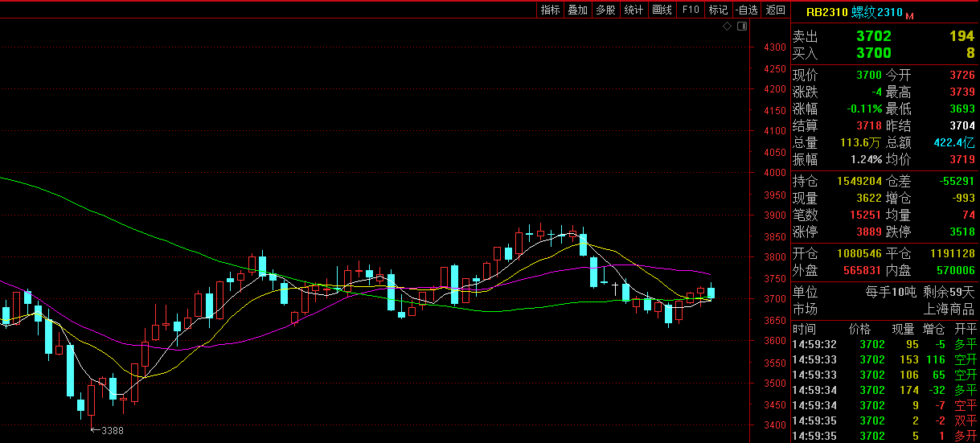Click the red M marker beside 螺纹2310
The height and width of the screenshot is (443, 980).
click(x=909, y=15)
